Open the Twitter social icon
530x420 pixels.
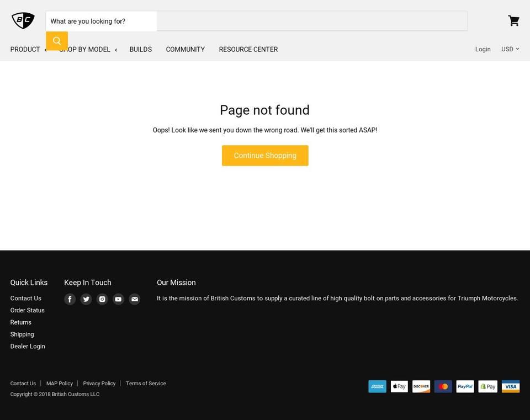coord(86,299)
